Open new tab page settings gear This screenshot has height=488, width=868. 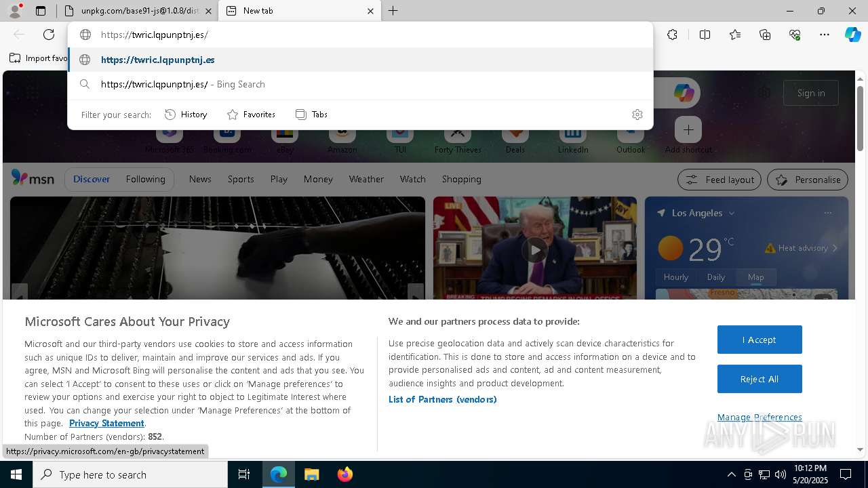765,93
